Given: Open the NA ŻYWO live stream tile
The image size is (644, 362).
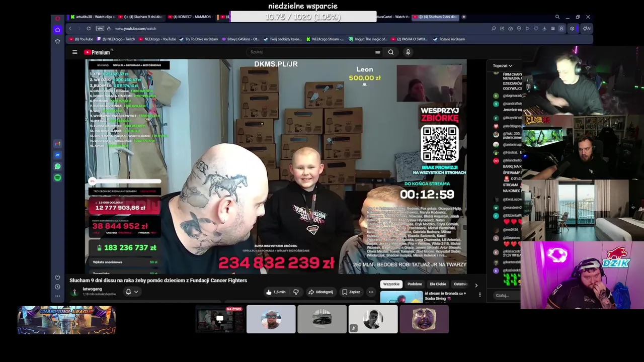Looking at the screenshot, I should coord(220,319).
